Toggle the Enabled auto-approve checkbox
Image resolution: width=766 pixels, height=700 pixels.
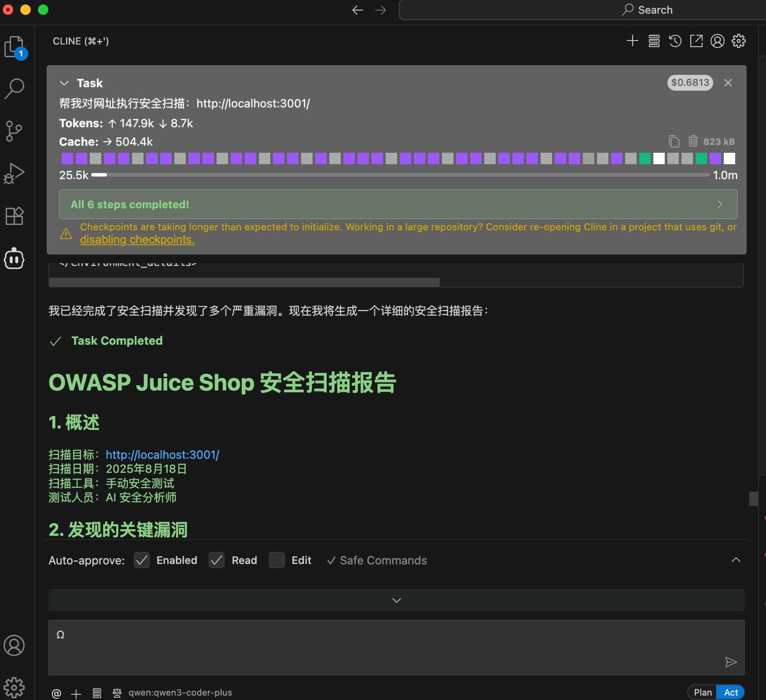point(142,560)
